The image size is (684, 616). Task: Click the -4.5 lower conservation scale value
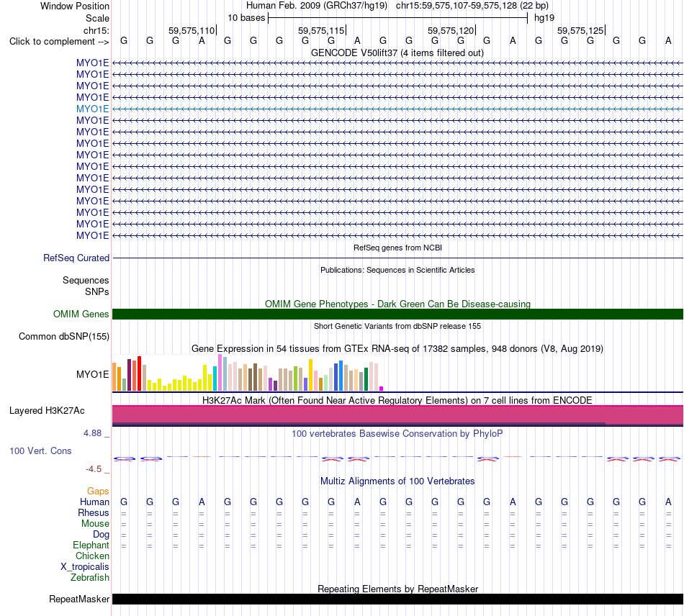[x=94, y=469]
